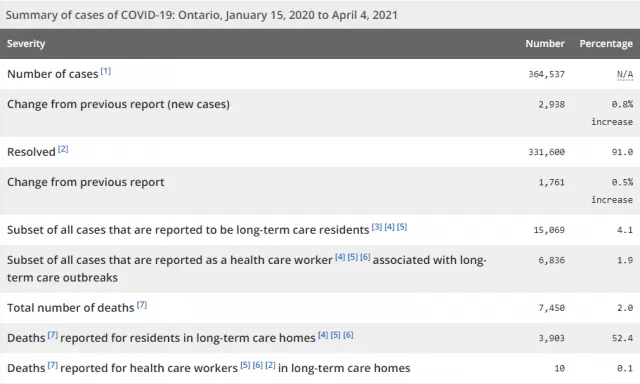Viewport: 640px width, 384px height.
Task: Open footnote [7] in health care workers deaths row
Action: tap(53, 365)
